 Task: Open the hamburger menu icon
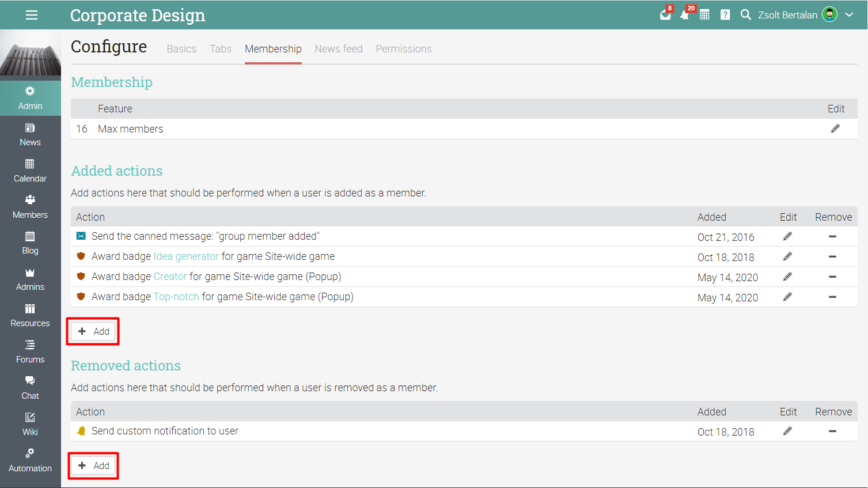32,15
